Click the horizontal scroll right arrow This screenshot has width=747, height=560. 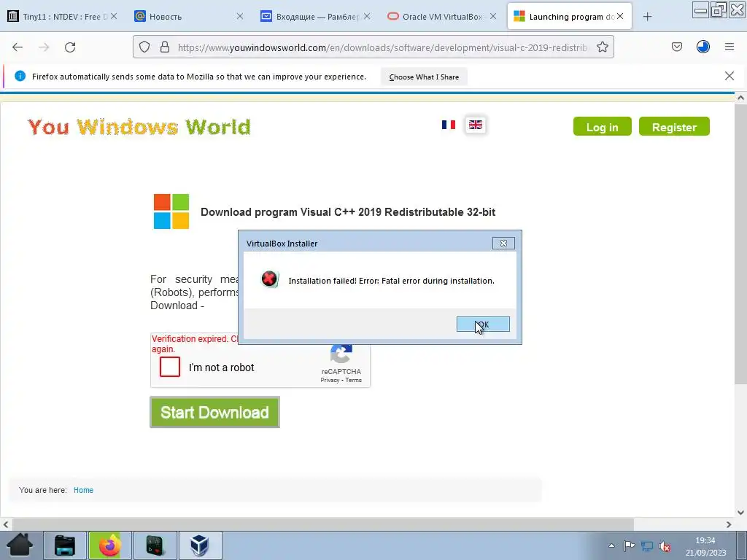point(729,524)
